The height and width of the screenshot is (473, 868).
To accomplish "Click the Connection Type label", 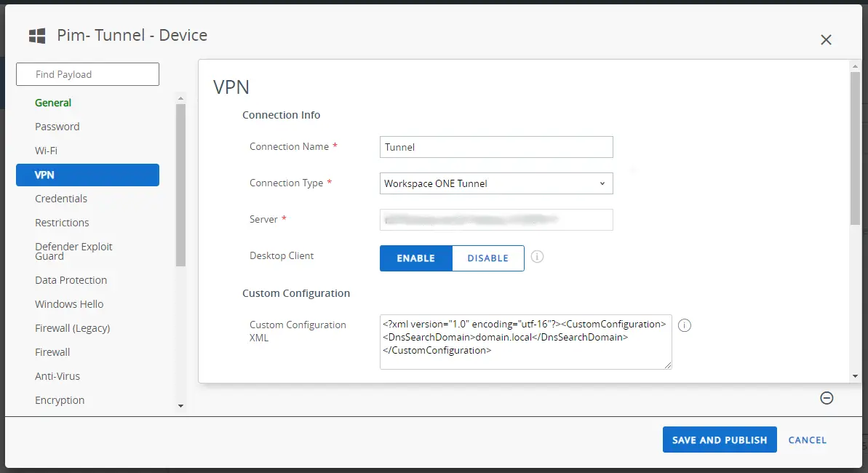I will pos(286,183).
